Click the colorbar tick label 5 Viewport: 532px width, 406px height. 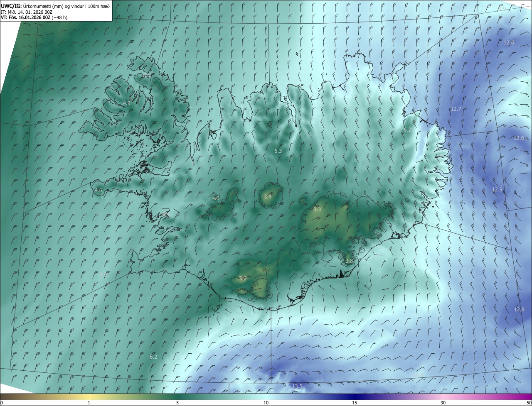pyautogui.click(x=177, y=403)
